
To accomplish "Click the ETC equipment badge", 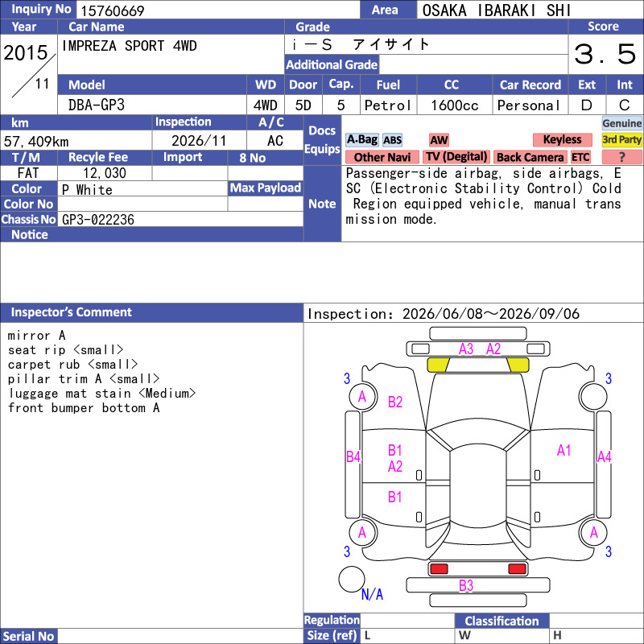I will 580,157.
